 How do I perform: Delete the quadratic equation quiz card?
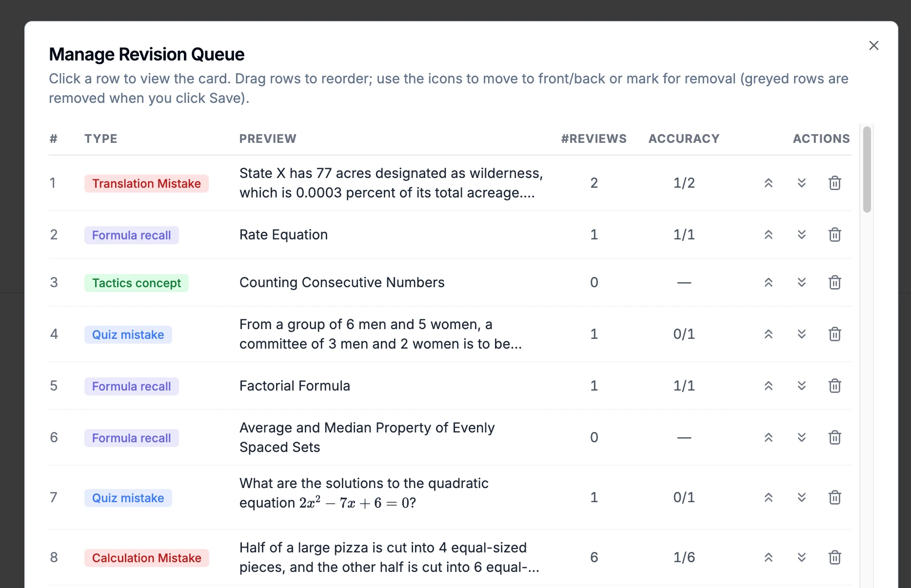834,497
